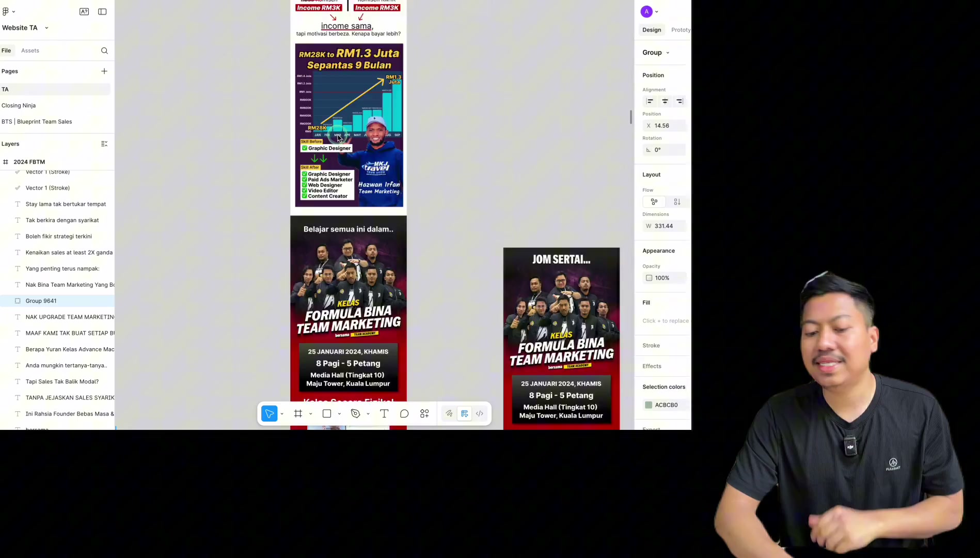
Task: Align left in the Alignment section
Action: tap(650, 101)
